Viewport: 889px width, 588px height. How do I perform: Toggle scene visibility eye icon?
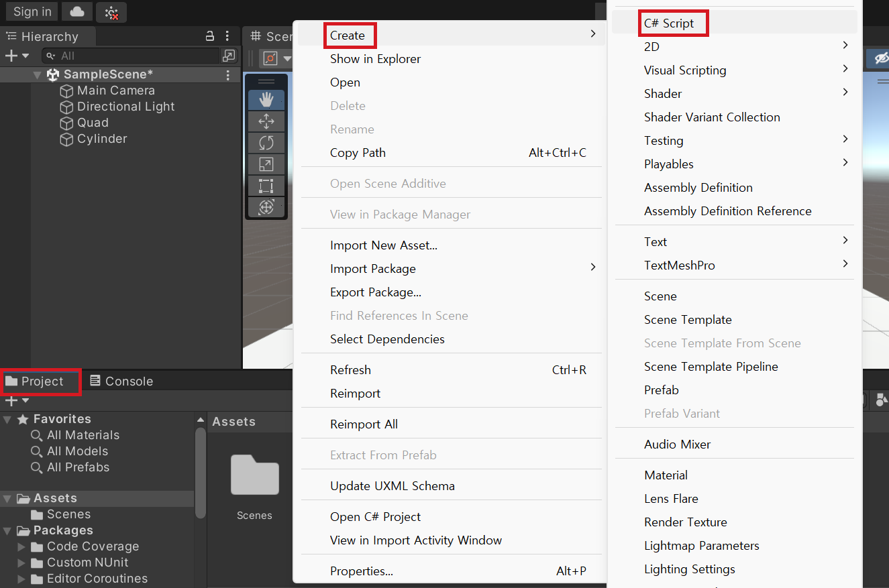click(880, 59)
